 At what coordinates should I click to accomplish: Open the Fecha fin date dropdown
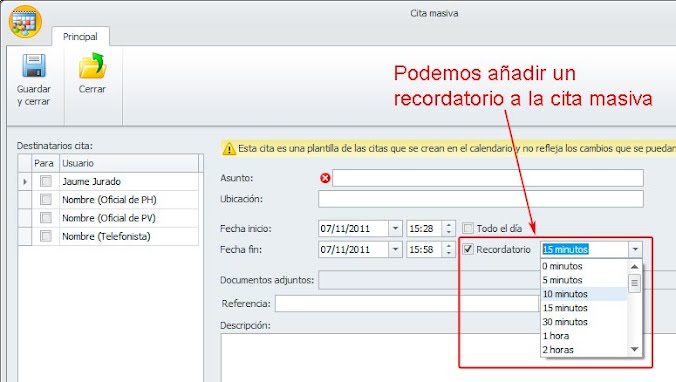click(x=395, y=249)
